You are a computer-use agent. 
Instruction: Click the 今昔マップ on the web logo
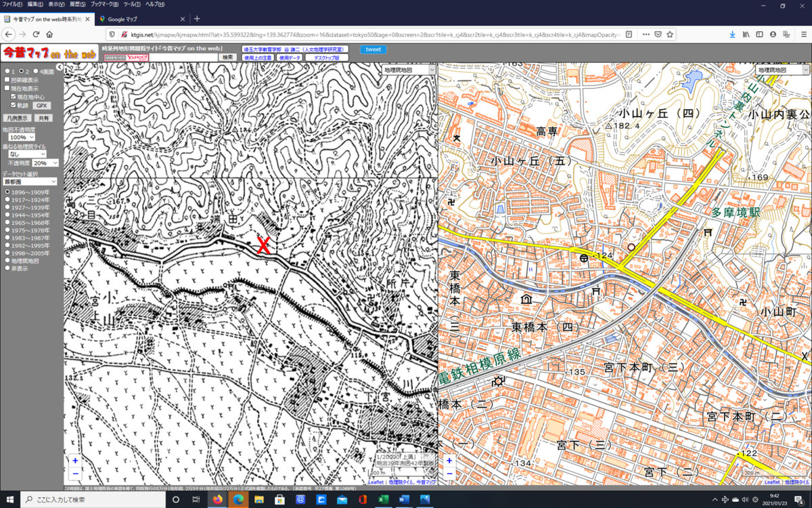(50, 52)
